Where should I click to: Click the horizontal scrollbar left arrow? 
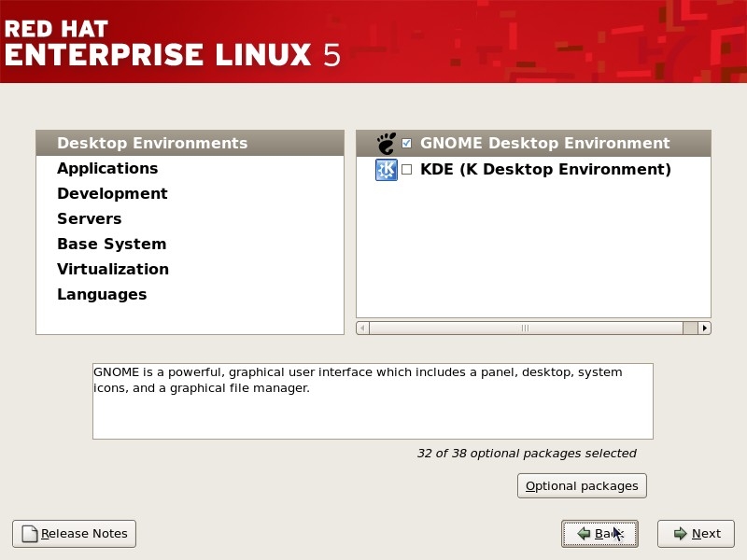click(362, 329)
